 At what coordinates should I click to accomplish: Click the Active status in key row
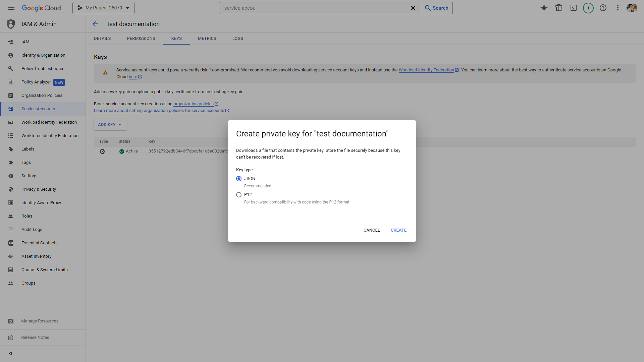tap(128, 151)
